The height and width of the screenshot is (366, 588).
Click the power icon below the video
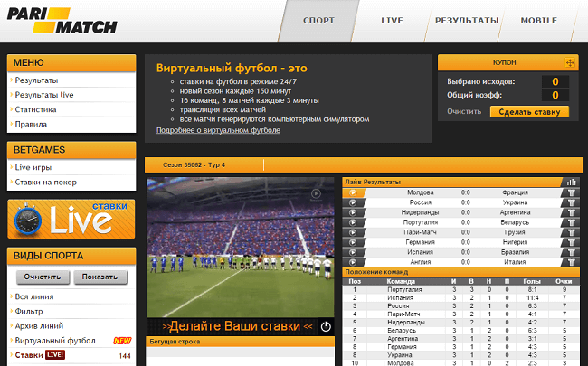pyautogui.click(x=326, y=326)
